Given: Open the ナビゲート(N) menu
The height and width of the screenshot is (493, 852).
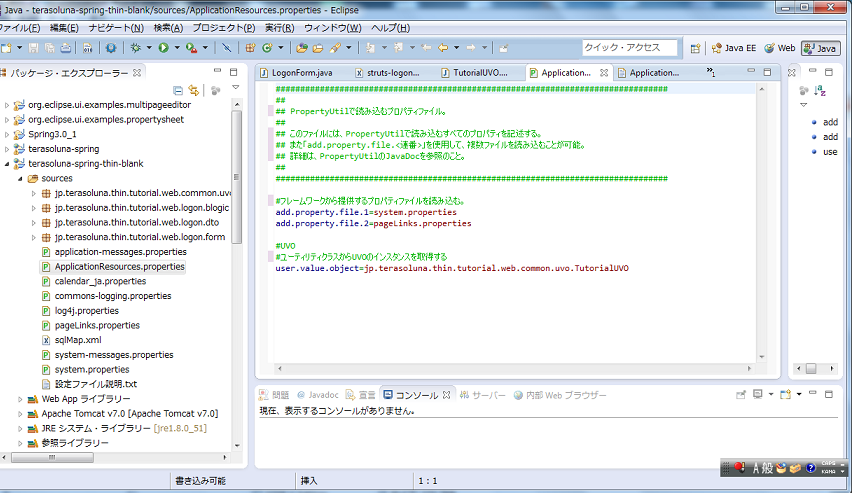Looking at the screenshot, I should click(x=116, y=28).
